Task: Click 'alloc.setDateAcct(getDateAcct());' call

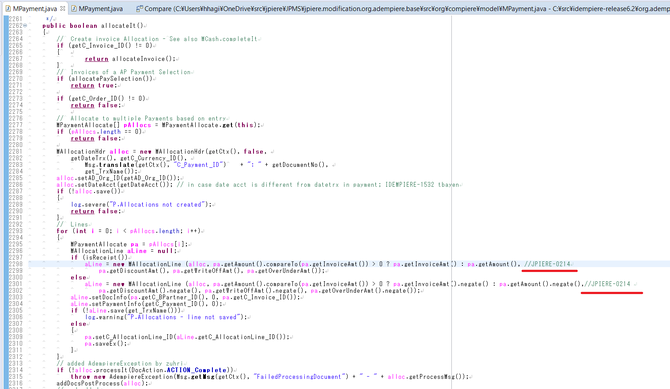Action: coord(115,185)
